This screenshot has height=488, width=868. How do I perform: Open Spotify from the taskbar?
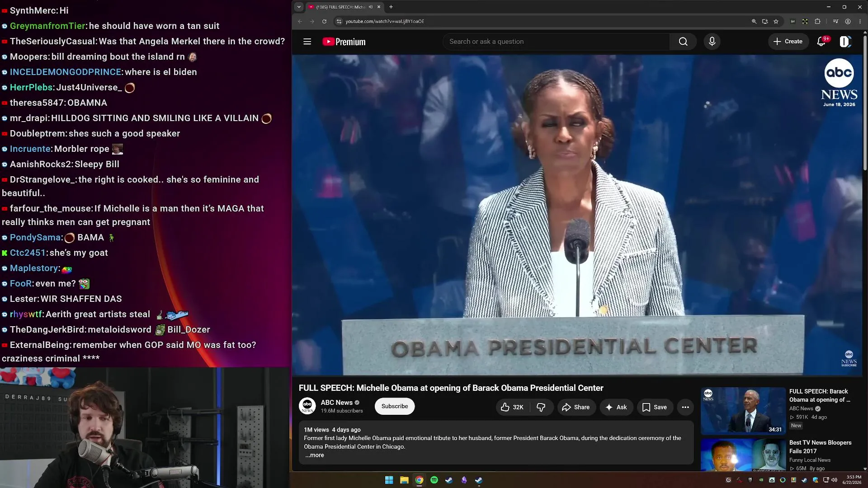pyautogui.click(x=434, y=480)
